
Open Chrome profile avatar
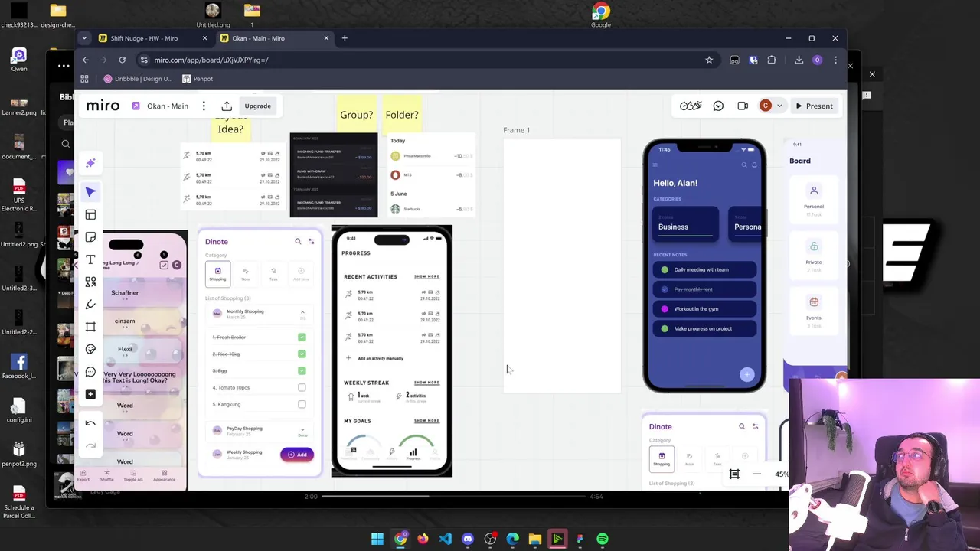pos(817,60)
